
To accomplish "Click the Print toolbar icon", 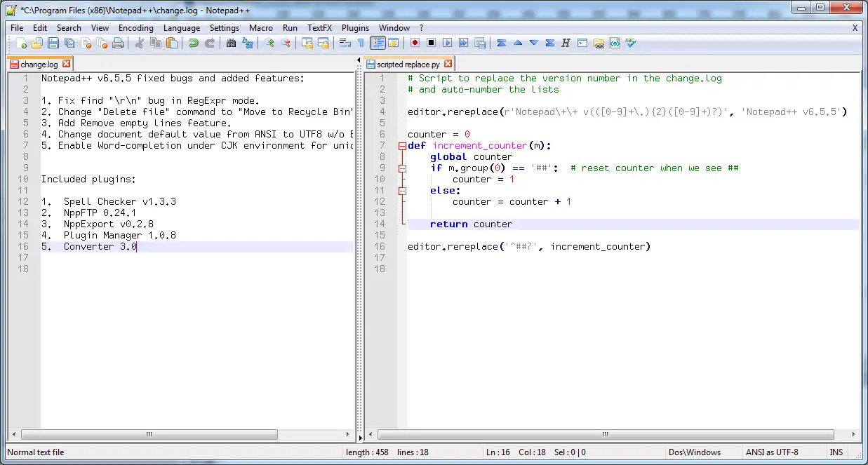I will [x=118, y=43].
